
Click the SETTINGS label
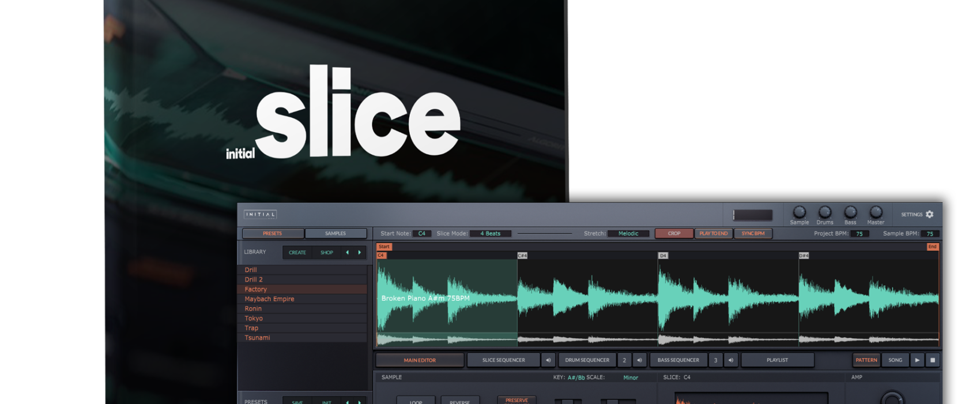[912, 215]
